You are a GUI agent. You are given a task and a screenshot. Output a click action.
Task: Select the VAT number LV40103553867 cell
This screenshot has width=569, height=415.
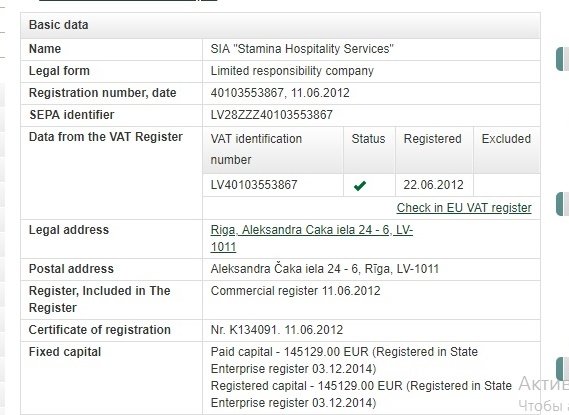coord(273,185)
